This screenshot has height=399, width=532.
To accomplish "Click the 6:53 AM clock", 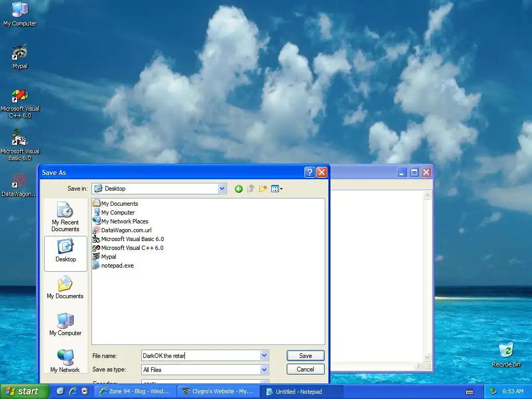I will tap(513, 391).
